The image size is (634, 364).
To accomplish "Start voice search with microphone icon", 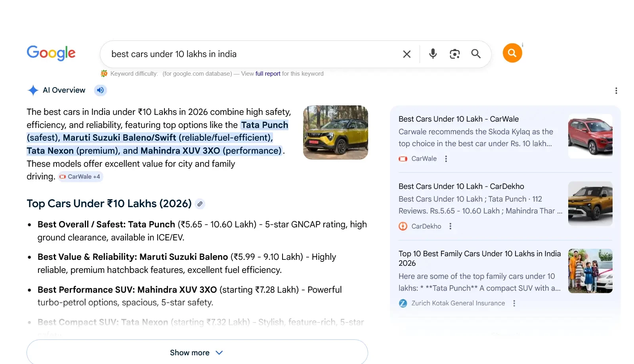I will pyautogui.click(x=433, y=54).
